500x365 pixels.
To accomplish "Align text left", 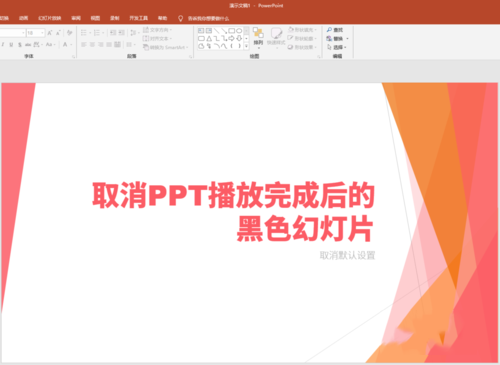I will click(84, 44).
